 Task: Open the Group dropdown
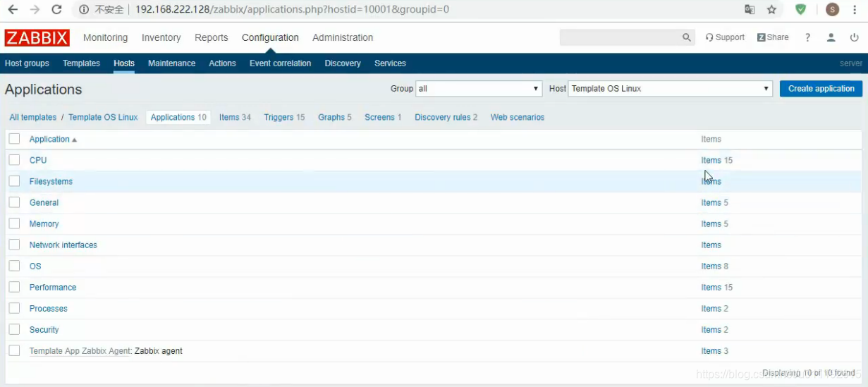click(x=479, y=89)
